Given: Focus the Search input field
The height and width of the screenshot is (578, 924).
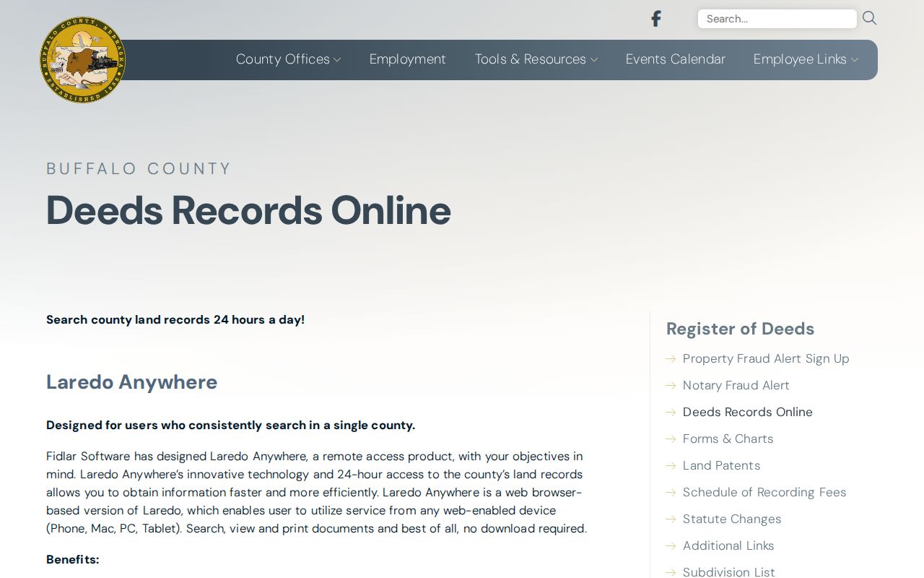Looking at the screenshot, I should point(777,19).
